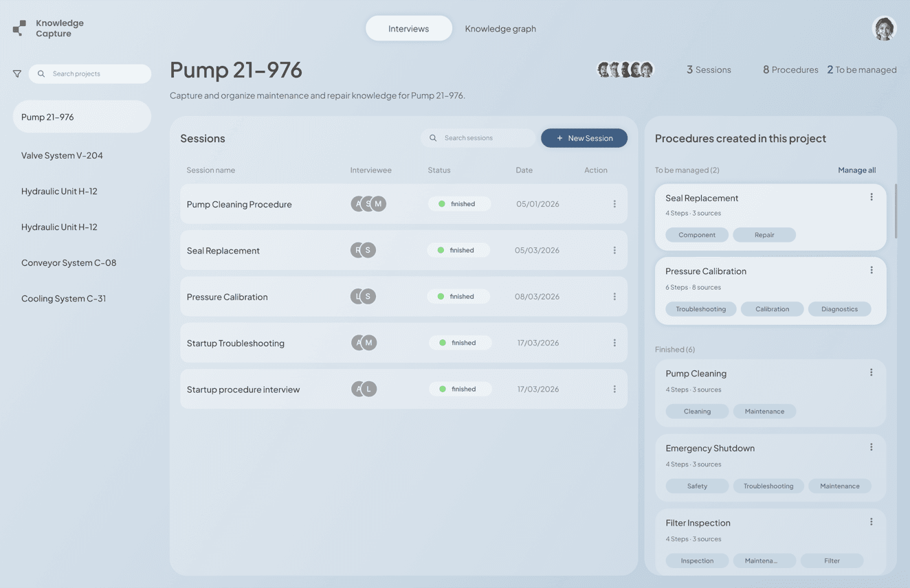
Task: Click the team member avatars group
Action: 625,69
